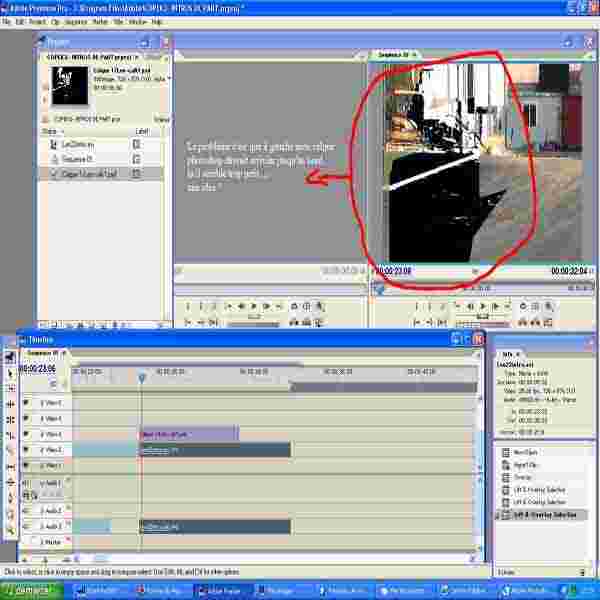The width and height of the screenshot is (600, 600).
Task: Click the Timeline playhead marker
Action: tap(142, 378)
